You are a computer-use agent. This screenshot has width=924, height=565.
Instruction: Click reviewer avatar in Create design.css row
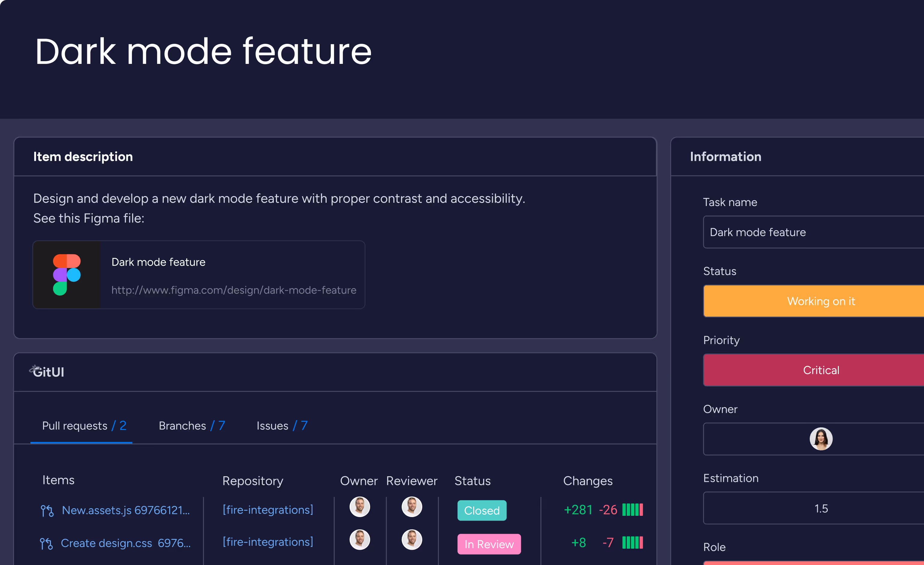412,540
